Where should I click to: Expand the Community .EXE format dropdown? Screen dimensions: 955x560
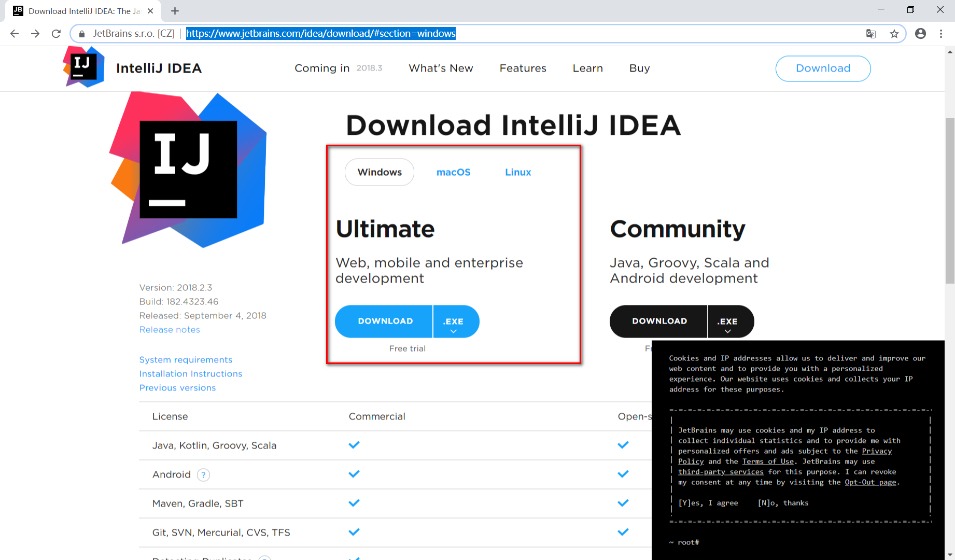731,321
